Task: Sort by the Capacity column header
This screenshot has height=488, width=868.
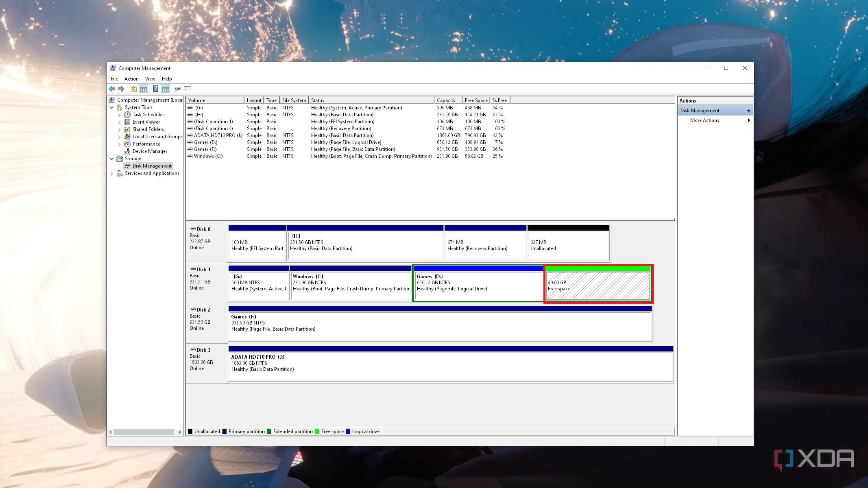Action: click(x=448, y=100)
